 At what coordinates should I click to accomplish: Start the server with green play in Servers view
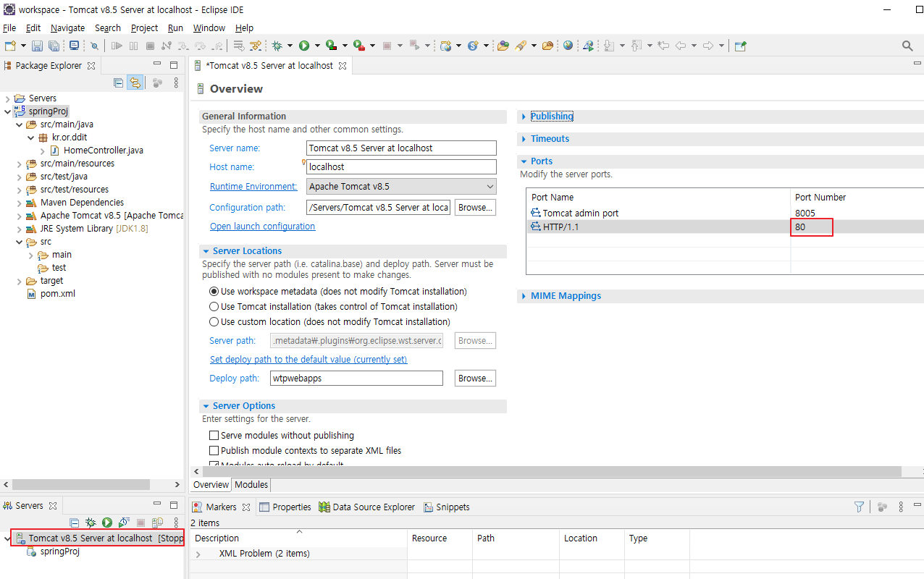106,523
